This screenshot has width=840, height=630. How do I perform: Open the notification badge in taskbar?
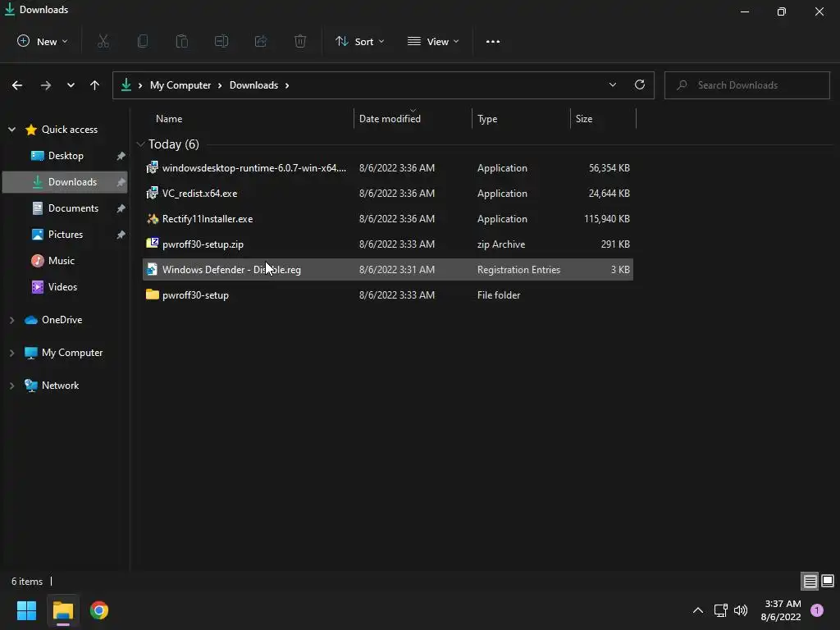[817, 610]
